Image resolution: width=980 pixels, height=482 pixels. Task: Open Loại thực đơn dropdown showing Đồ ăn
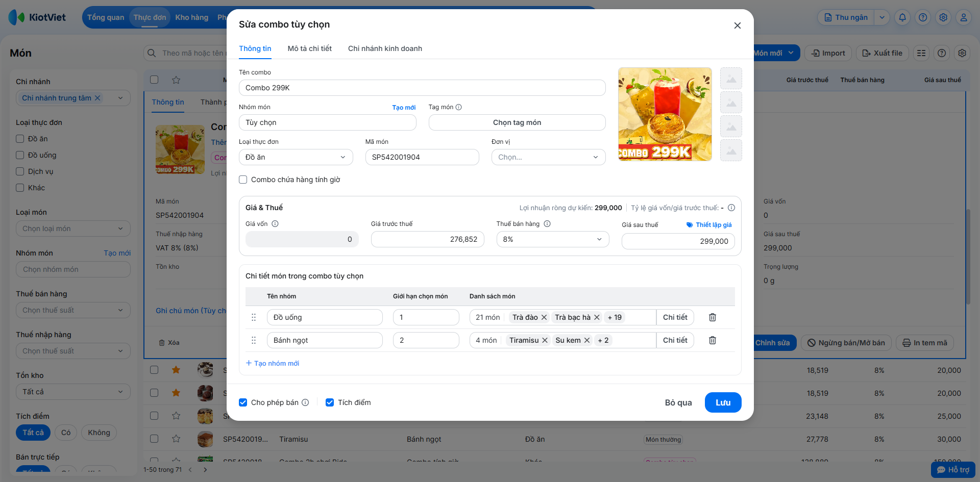click(x=296, y=157)
